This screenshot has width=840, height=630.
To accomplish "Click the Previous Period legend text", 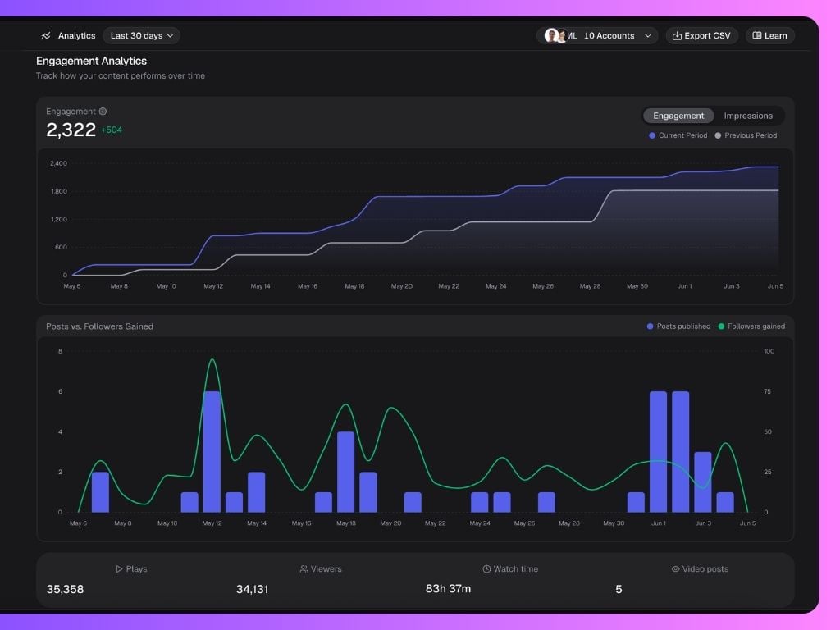I will coord(751,135).
